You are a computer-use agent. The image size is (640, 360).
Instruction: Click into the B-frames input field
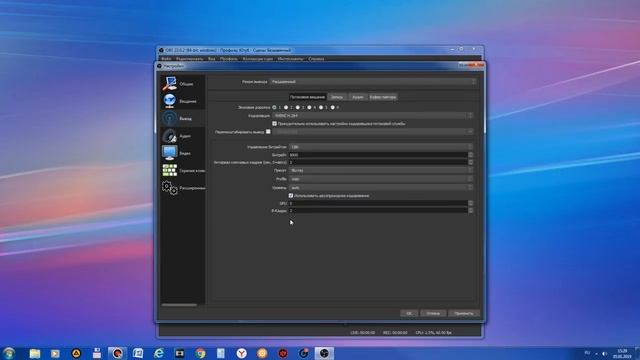tap(378, 210)
